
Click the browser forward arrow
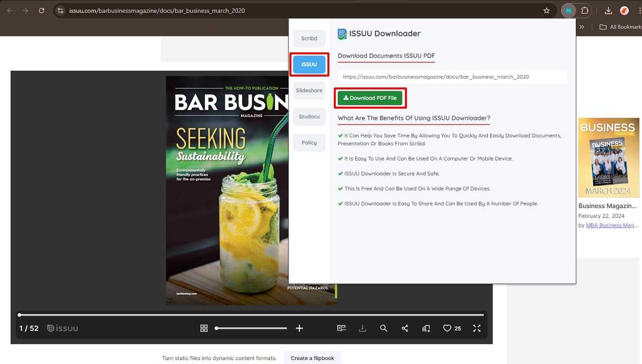click(26, 10)
